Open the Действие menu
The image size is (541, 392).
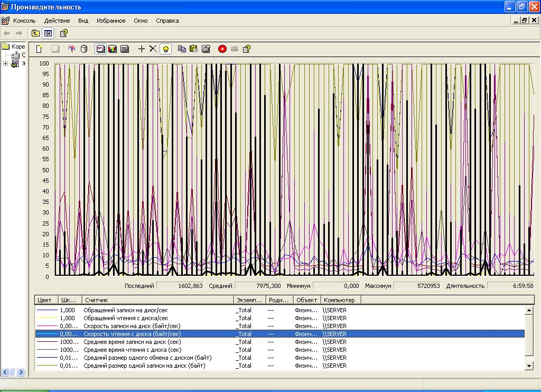pyautogui.click(x=57, y=21)
